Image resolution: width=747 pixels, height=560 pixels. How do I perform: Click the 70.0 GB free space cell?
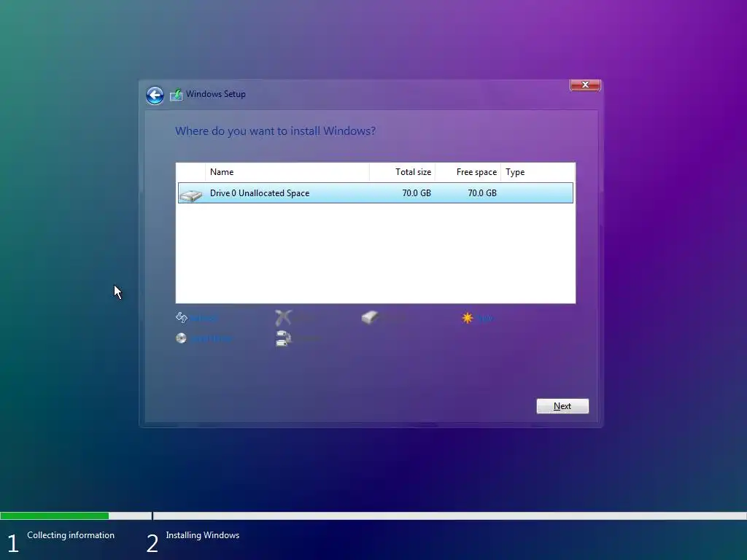482,192
